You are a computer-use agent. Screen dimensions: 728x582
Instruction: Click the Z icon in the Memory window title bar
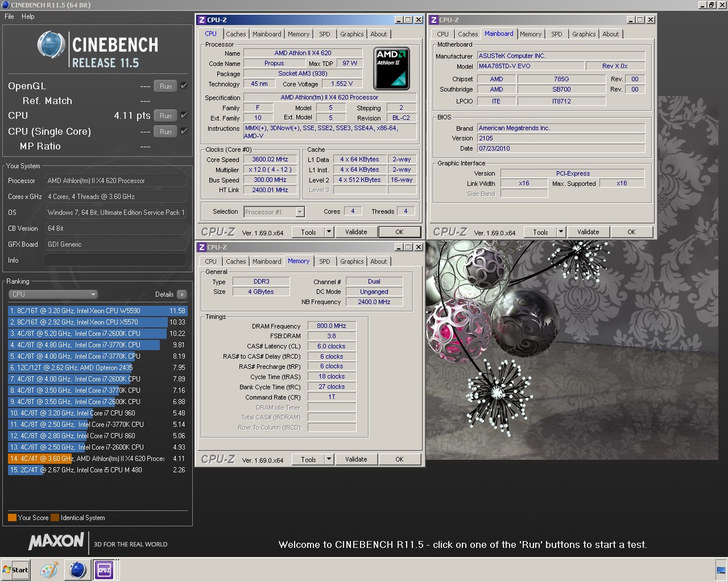click(201, 247)
